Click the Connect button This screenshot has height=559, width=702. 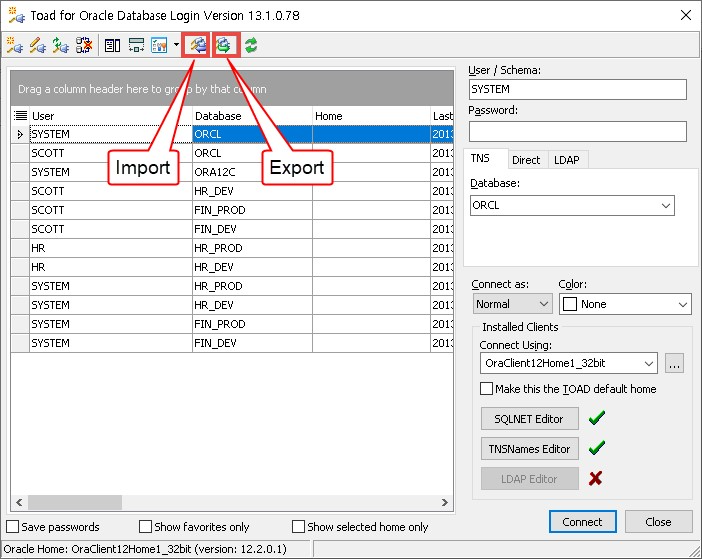[582, 522]
